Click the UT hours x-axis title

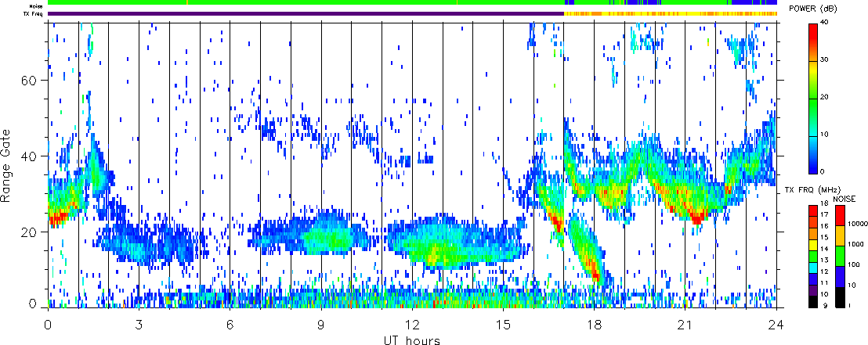point(412,340)
